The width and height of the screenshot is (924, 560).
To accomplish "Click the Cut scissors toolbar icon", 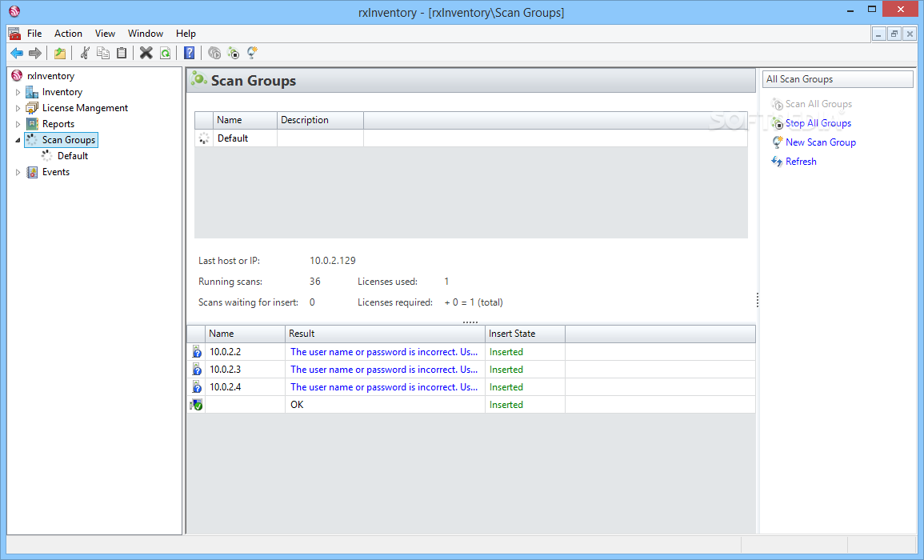I will [85, 53].
